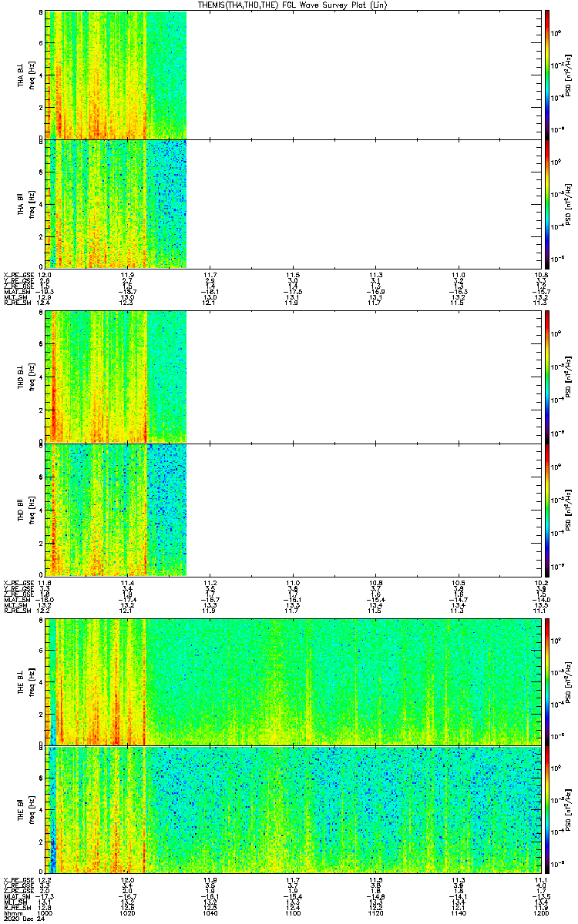Click the THD B-parallel spectrogram panel

tap(116, 509)
